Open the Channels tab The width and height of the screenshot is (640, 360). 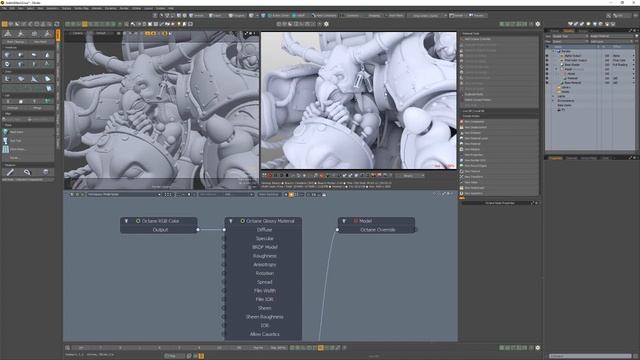point(571,158)
